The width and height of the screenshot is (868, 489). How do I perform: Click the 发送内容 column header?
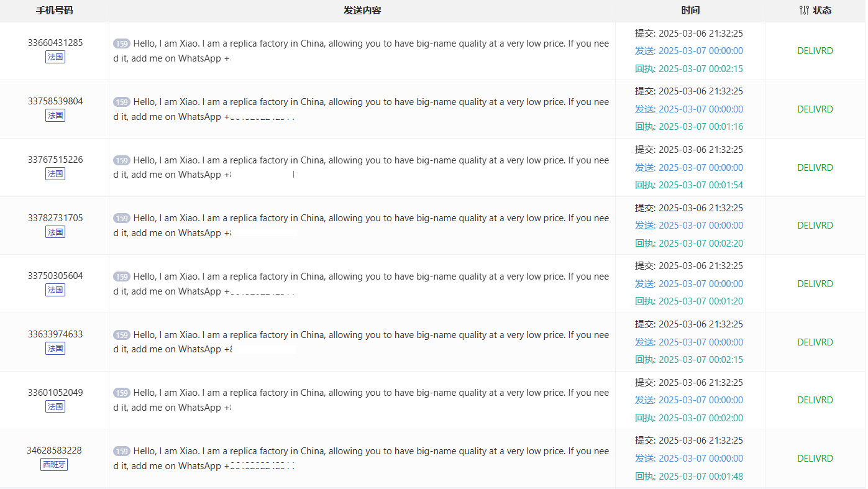(x=362, y=11)
